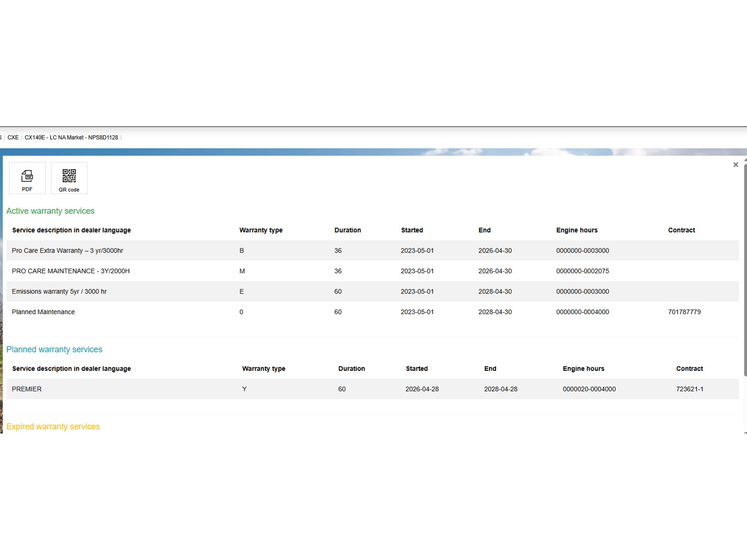
Task: Click Warranty type header in Active table
Action: tap(261, 230)
